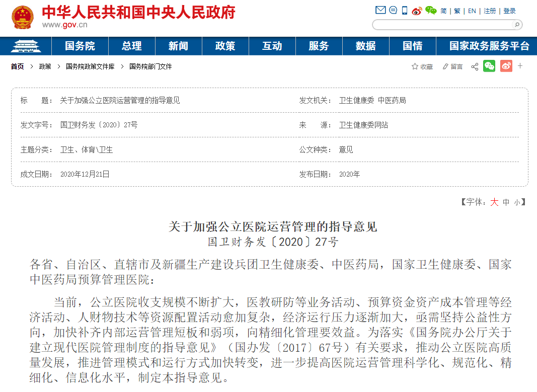The image size is (537, 392).
Task: Click 登录 login link
Action: [x=510, y=11]
